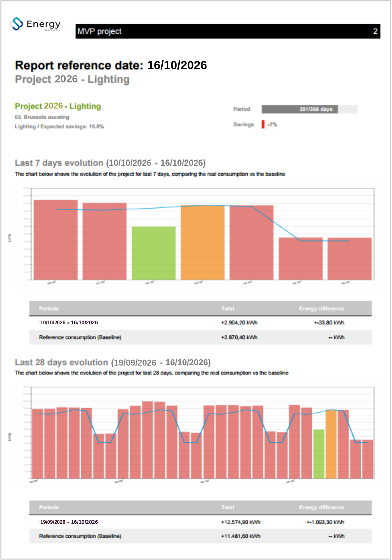This screenshot has width=392, height=560.
Task: Click Total header in the 7 days table
Action: tap(227, 309)
